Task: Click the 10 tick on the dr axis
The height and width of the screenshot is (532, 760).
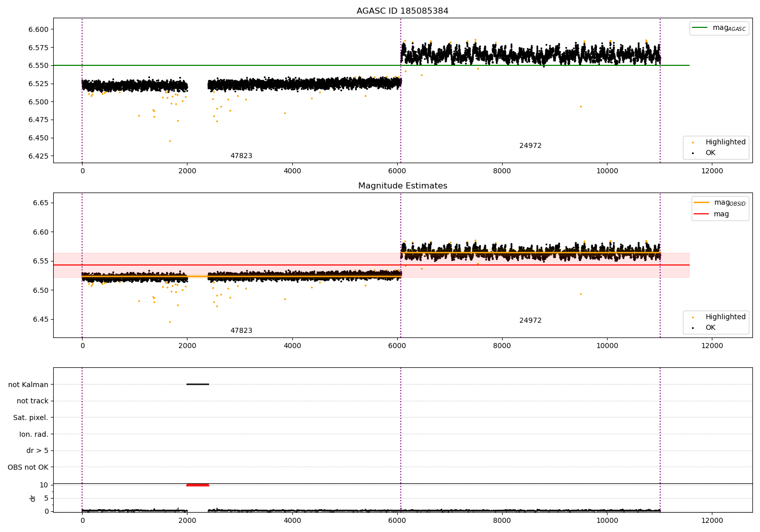Action: tap(44, 485)
